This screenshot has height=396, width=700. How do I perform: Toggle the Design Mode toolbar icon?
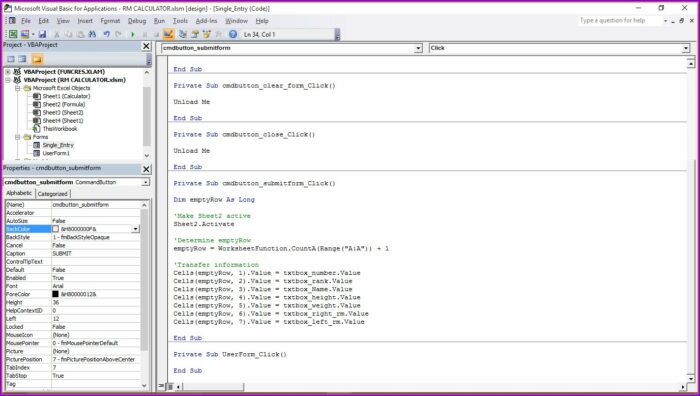point(168,34)
